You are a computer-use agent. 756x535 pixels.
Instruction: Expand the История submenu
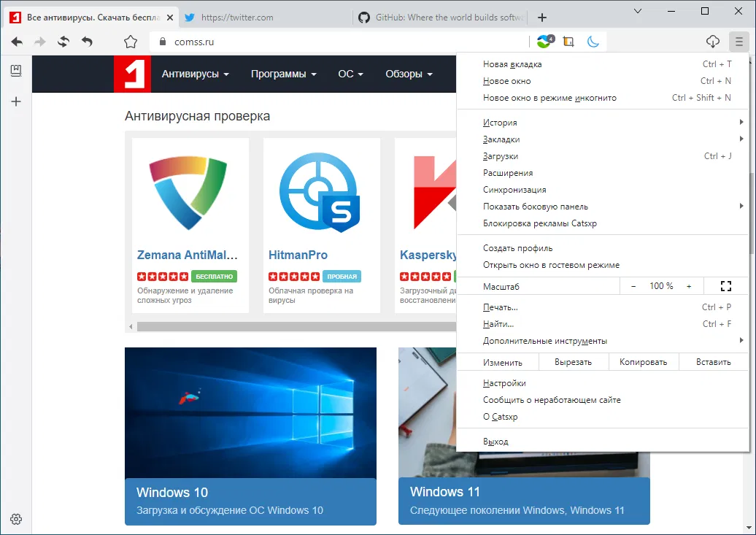point(603,123)
